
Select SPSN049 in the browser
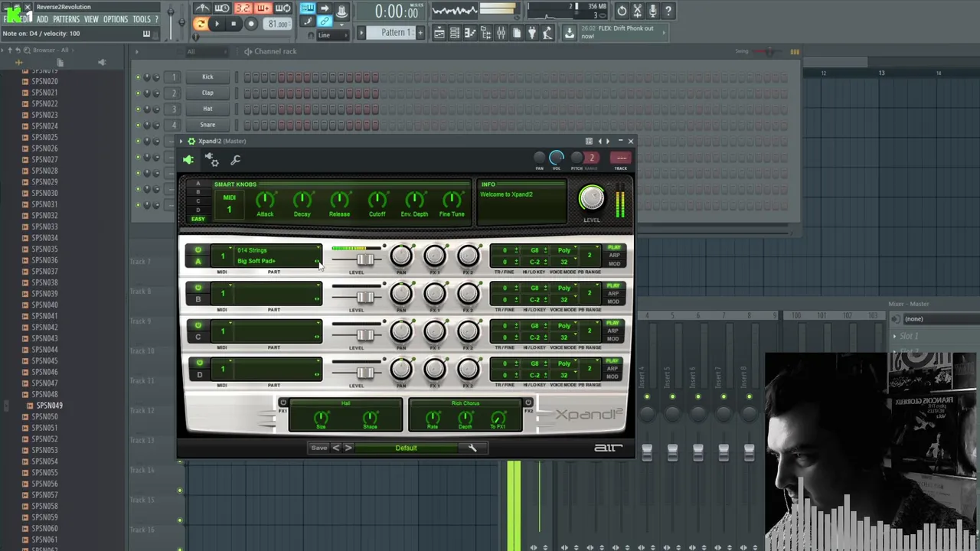tap(49, 406)
